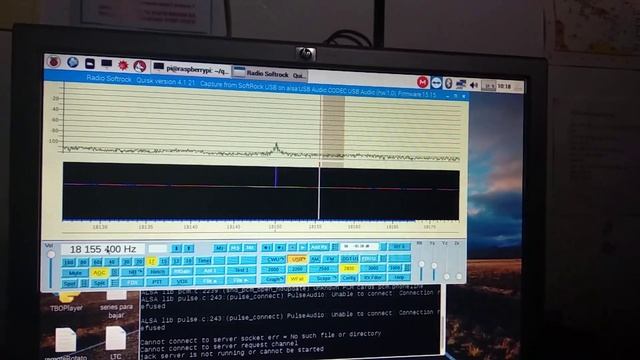Select the FM mode button

coord(330,259)
